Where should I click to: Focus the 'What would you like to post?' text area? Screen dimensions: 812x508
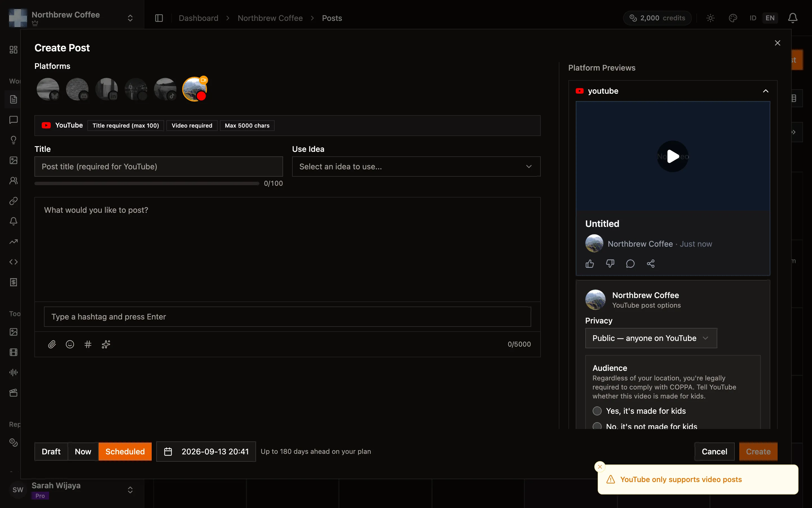[288, 249]
